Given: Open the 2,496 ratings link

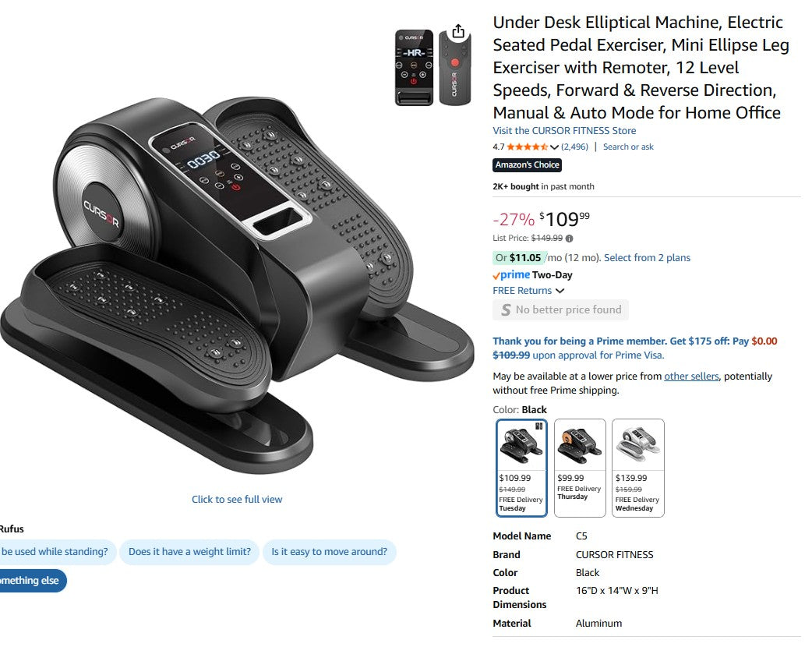Looking at the screenshot, I should (574, 147).
